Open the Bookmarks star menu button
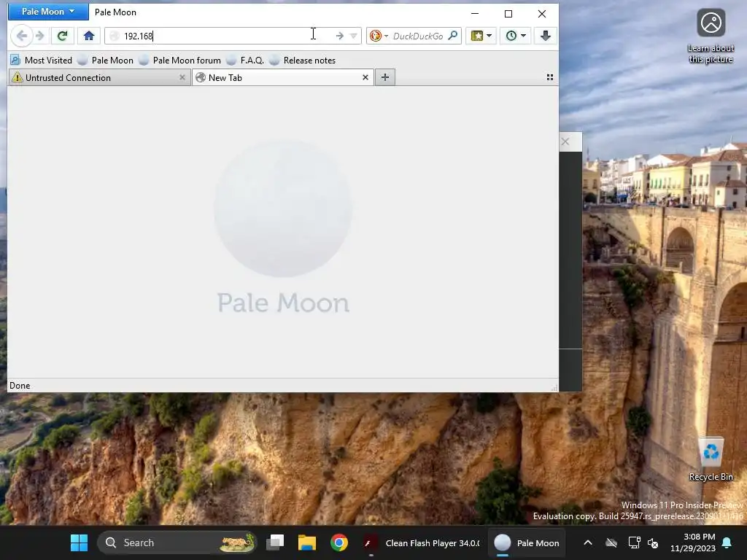The image size is (747, 560). click(x=481, y=36)
